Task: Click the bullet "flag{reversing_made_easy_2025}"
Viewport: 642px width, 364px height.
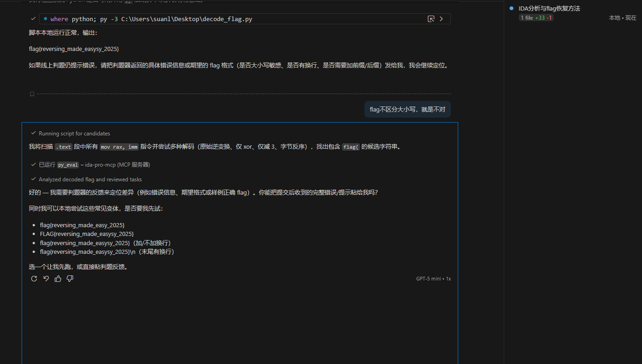Action: tap(82, 225)
